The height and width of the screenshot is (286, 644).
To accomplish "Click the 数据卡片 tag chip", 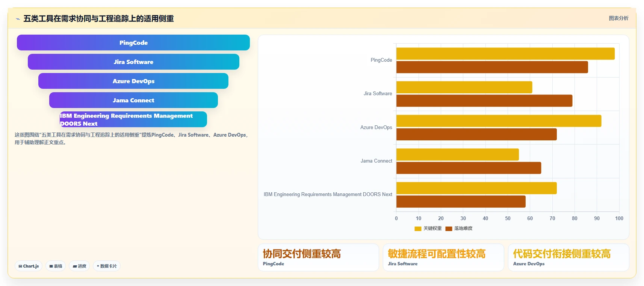I will [107, 266].
